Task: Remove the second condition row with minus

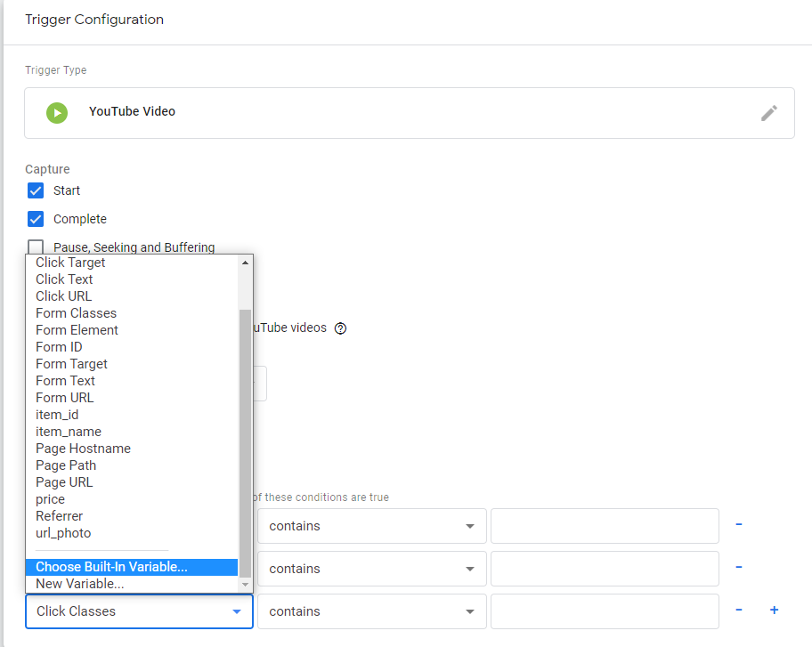Action: [739, 567]
